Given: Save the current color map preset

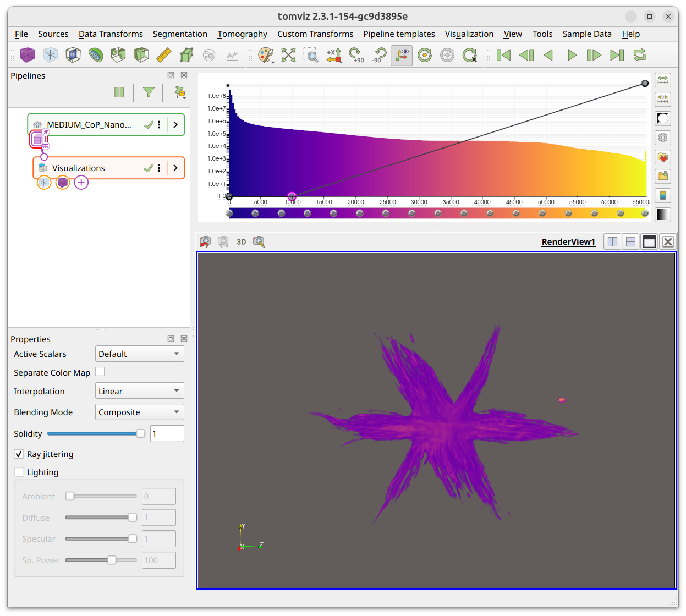Looking at the screenshot, I should (x=663, y=176).
